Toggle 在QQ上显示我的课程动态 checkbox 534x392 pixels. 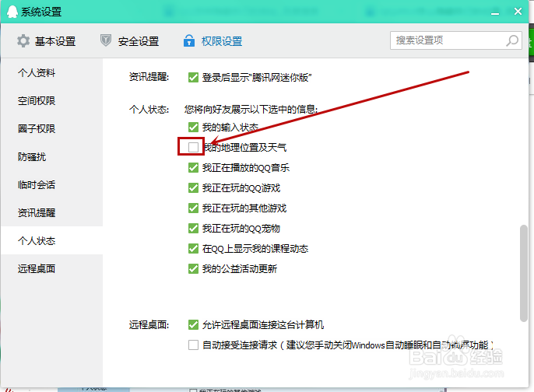(193, 249)
